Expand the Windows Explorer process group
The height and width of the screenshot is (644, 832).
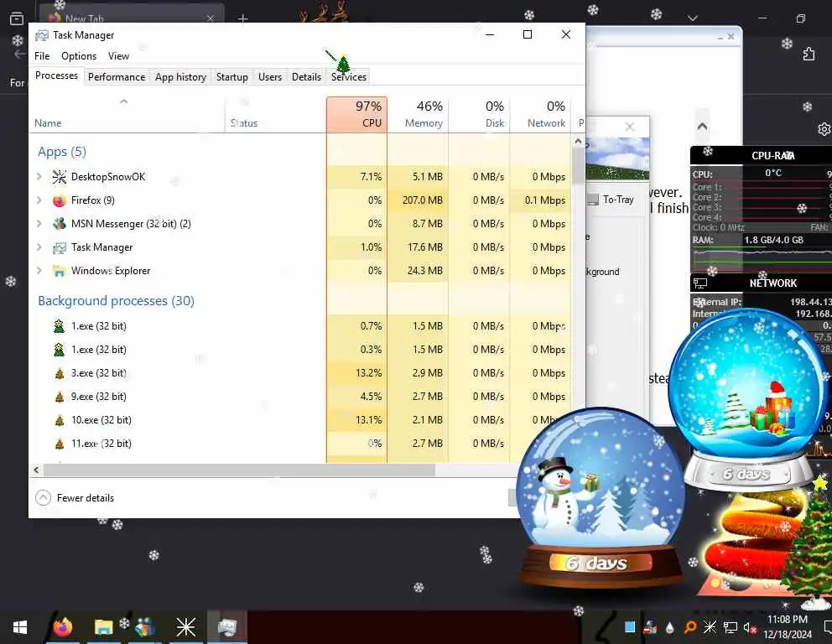39,270
